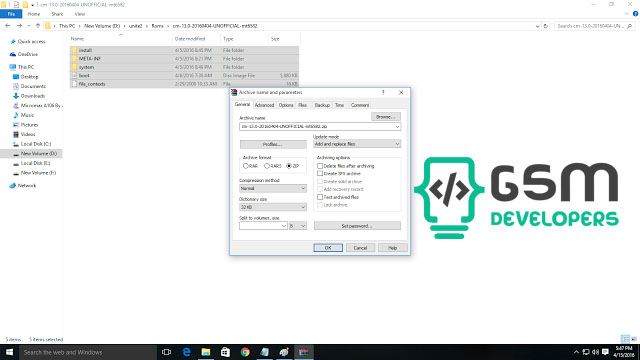
Task: Open File Explorer taskbar icon
Action: pos(206,352)
